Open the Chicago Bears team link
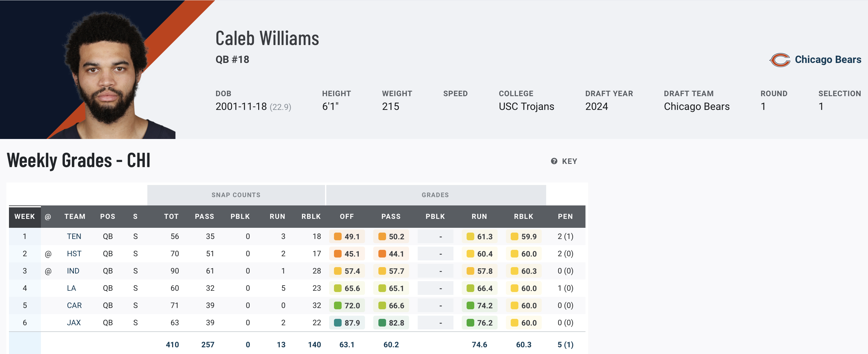 (827, 60)
